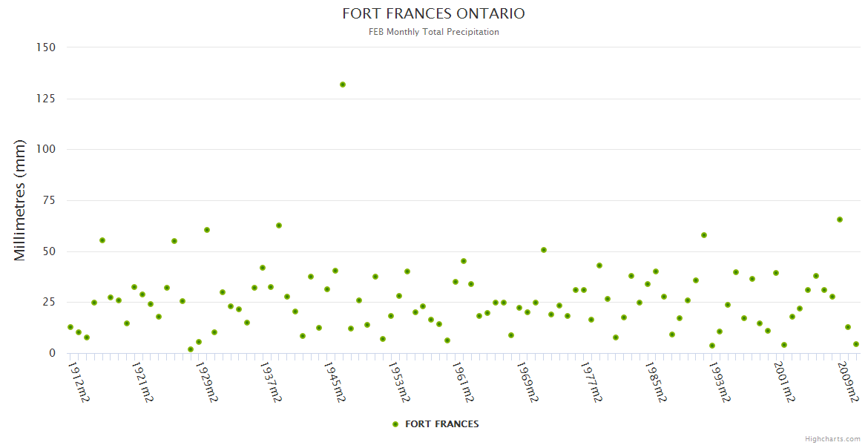This screenshot has height=445, width=868.
Task: Select the 1985m2 x-axis label
Action: point(655,381)
